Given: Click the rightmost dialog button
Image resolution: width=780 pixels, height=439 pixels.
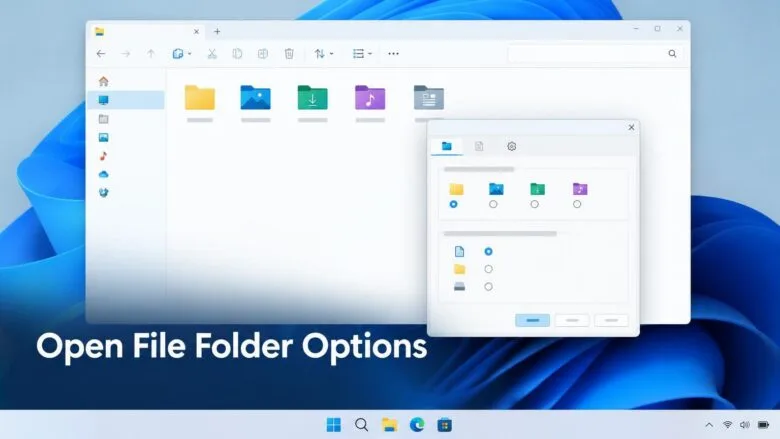Looking at the screenshot, I should coord(611,320).
